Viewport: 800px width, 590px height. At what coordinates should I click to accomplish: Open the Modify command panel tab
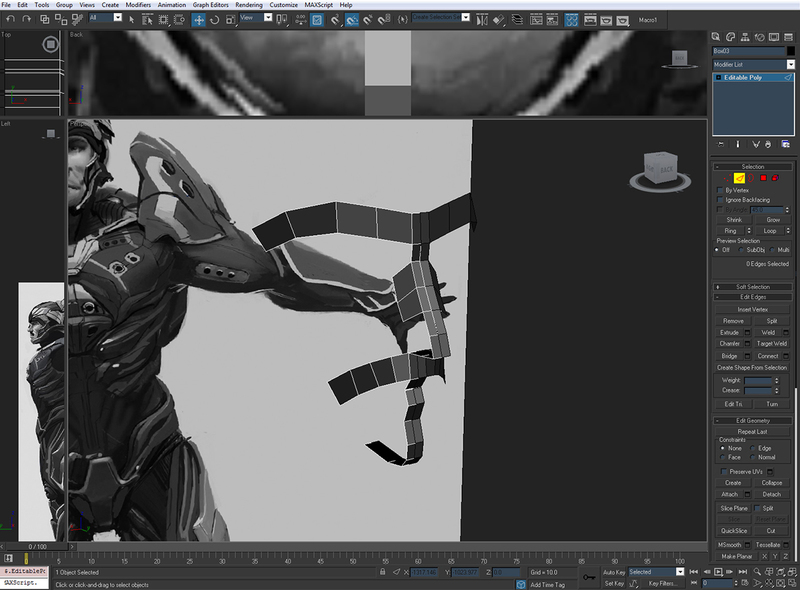731,37
